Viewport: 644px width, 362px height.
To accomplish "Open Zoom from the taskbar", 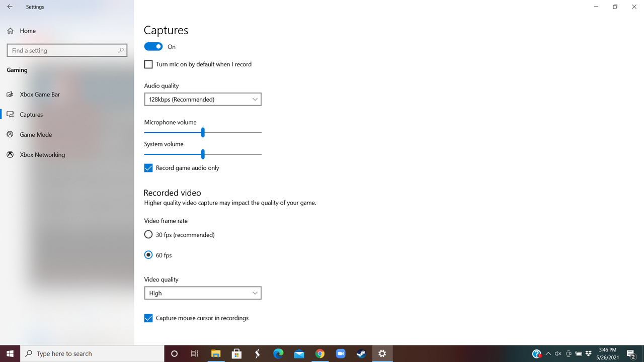I will tap(341, 354).
